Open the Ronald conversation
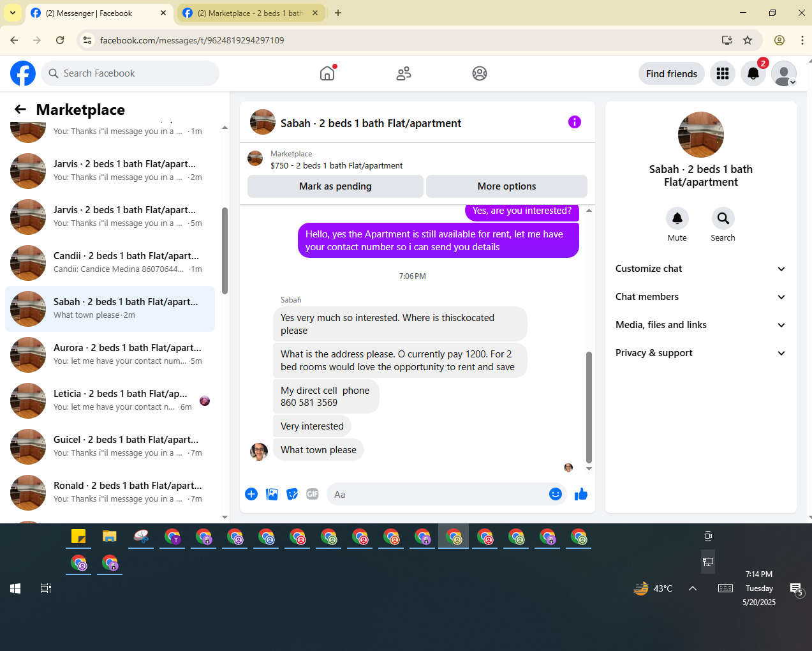This screenshot has width=812, height=651. [x=110, y=492]
